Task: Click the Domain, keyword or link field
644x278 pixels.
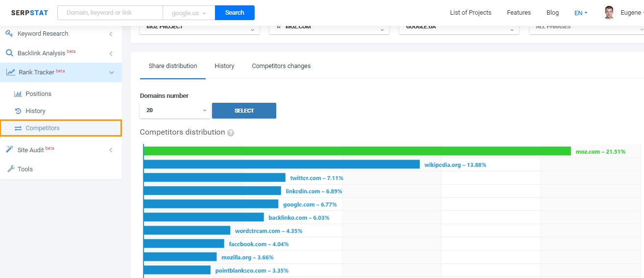Action: click(110, 13)
